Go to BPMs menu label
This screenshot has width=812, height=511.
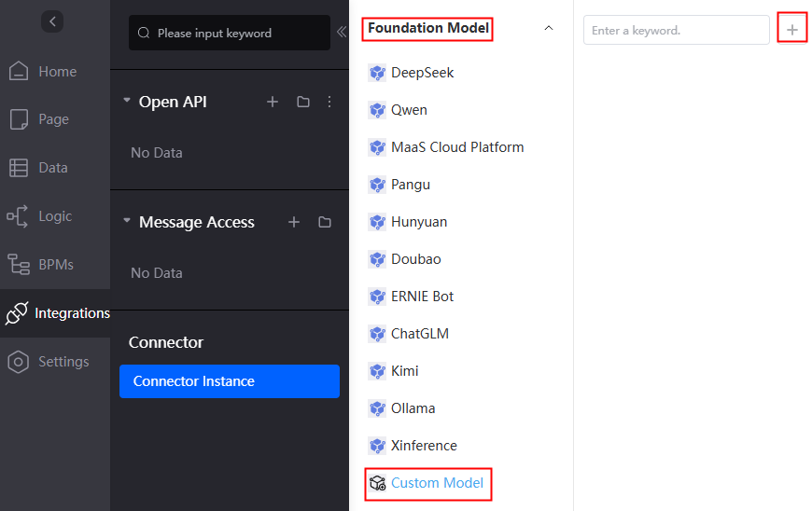coord(56,264)
